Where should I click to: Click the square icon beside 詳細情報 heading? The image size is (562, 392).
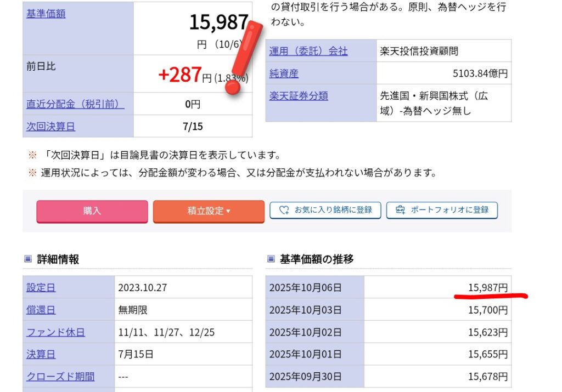click(x=28, y=259)
